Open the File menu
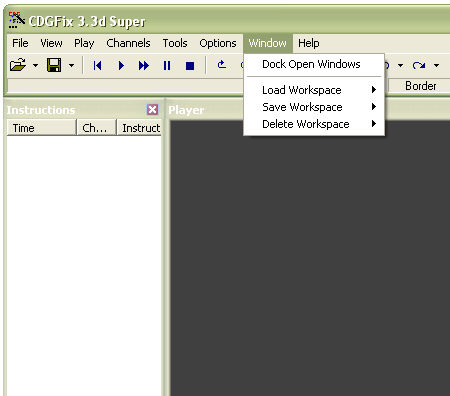This screenshot has width=450, height=396. (20, 43)
